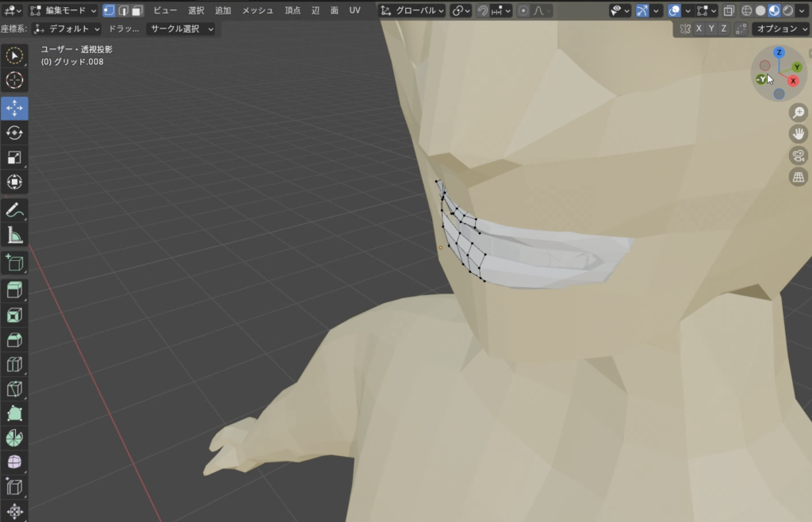Toggle Y axis mirror

(711, 29)
